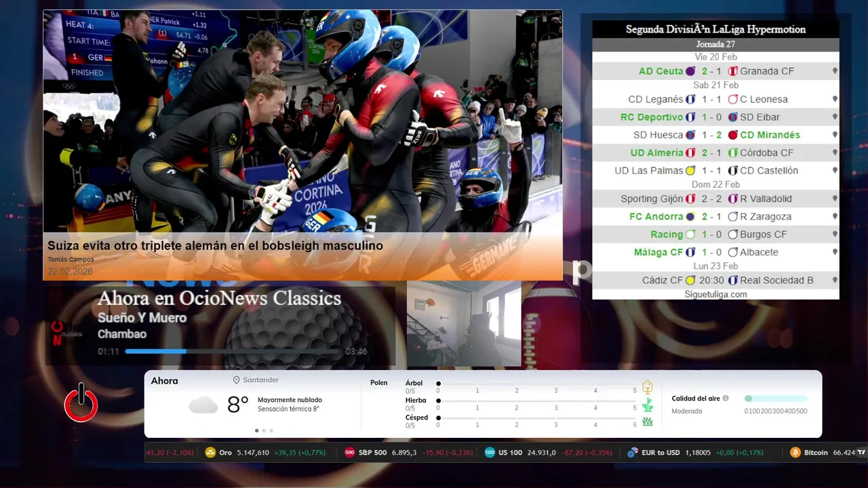
Task: Click the Oro price 5.147,610
Action: click(253, 453)
